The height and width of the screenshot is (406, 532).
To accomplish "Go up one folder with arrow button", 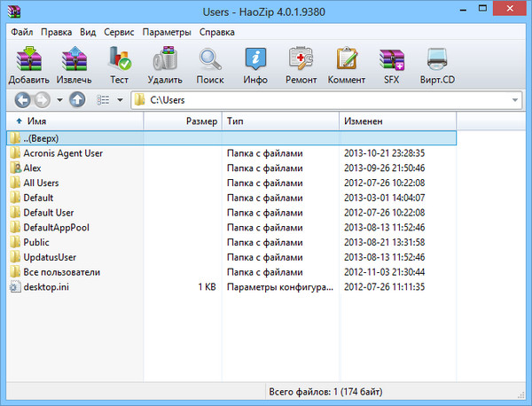I will pos(77,100).
